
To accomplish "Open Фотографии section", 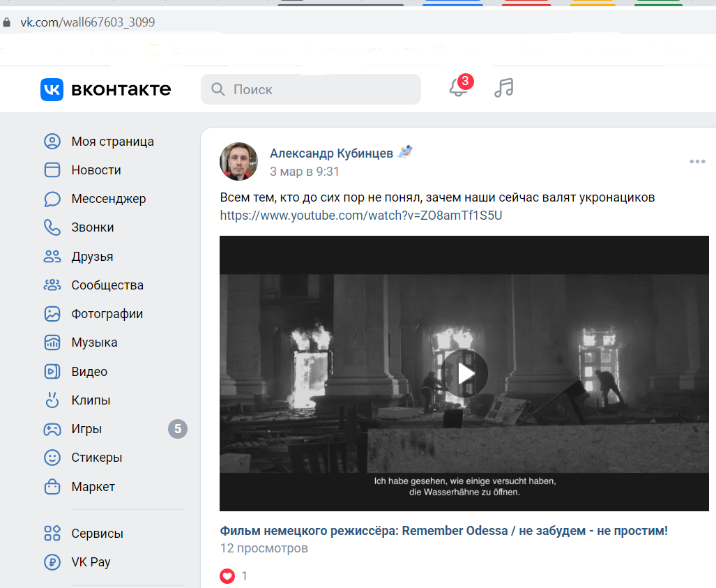I will pos(107,314).
